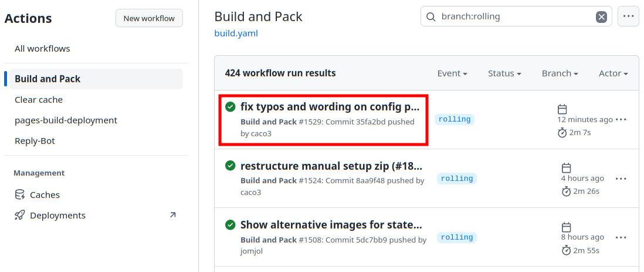Open three-dot menu for 12 minutes ago run

click(621, 120)
